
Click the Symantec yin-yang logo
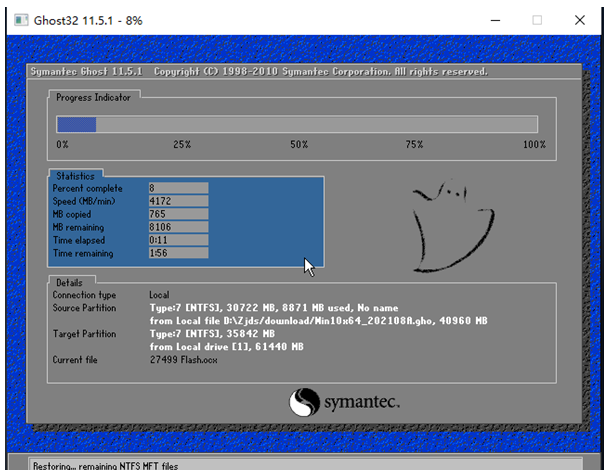click(x=305, y=403)
